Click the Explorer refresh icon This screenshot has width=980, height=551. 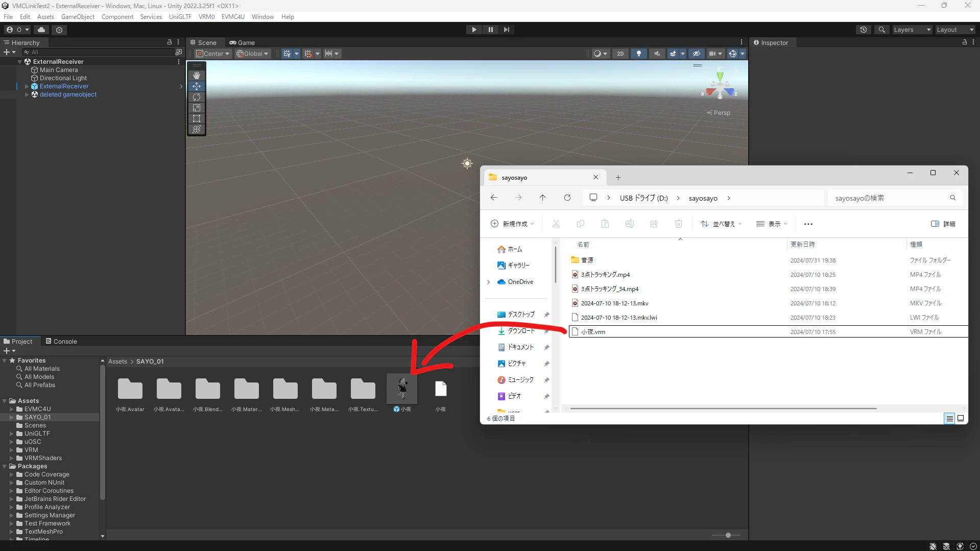[x=567, y=198]
